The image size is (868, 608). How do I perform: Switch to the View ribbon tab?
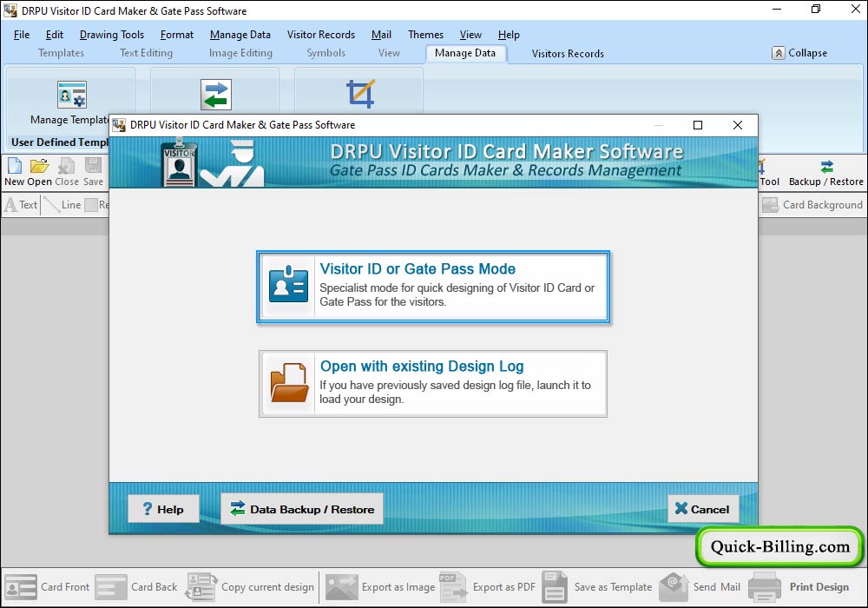[389, 53]
